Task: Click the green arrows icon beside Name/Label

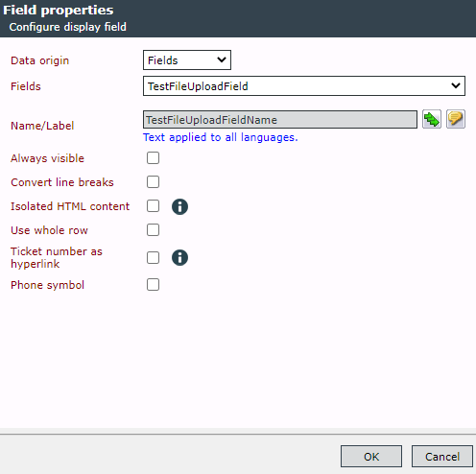Action: [432, 119]
